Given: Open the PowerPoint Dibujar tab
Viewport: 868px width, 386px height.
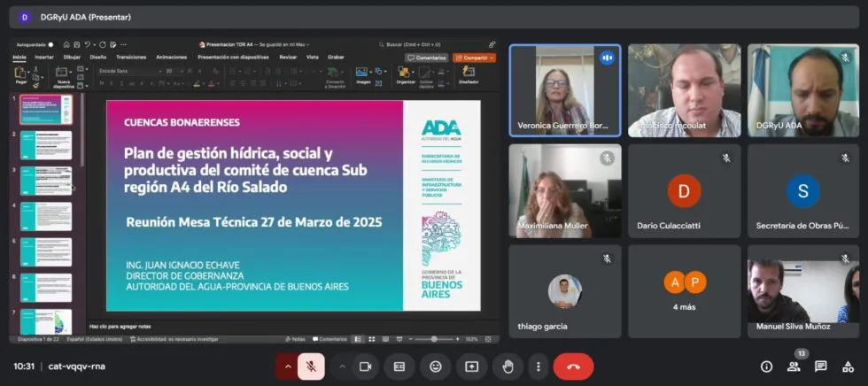Looking at the screenshot, I should pos(72,57).
